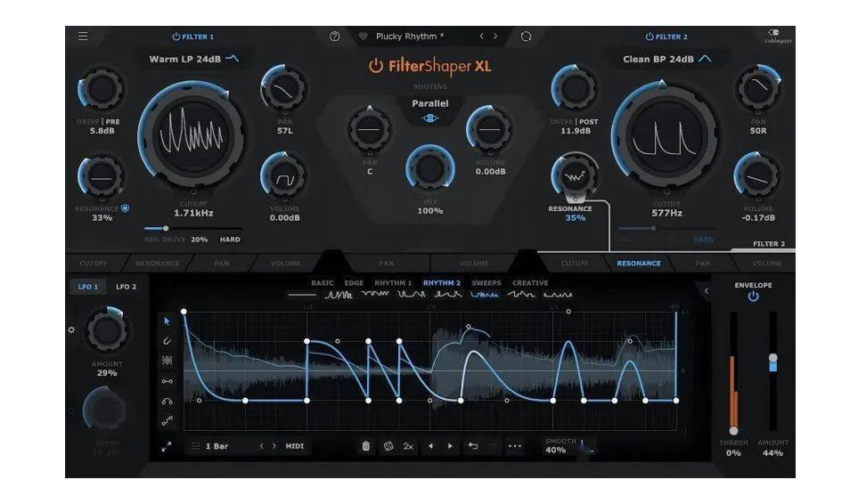Undo the last waveform edit
This screenshot has height=504, width=858.
pos(473,446)
